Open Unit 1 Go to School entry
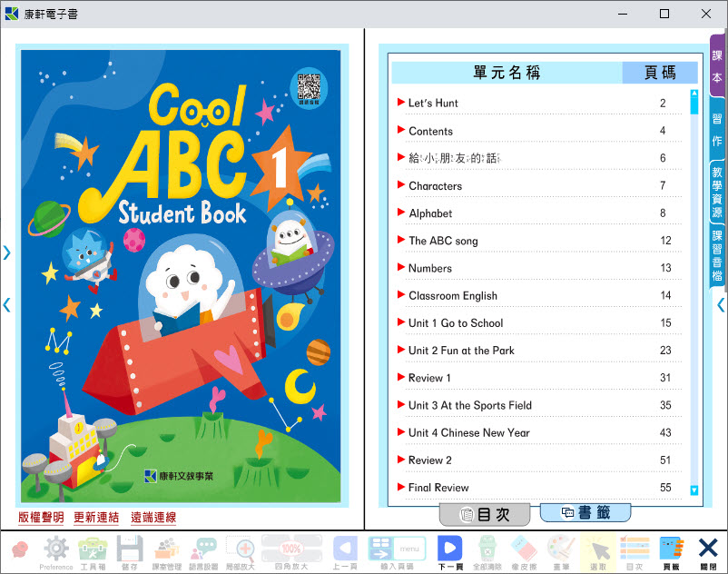Image resolution: width=728 pixels, height=574 pixels. point(455,323)
